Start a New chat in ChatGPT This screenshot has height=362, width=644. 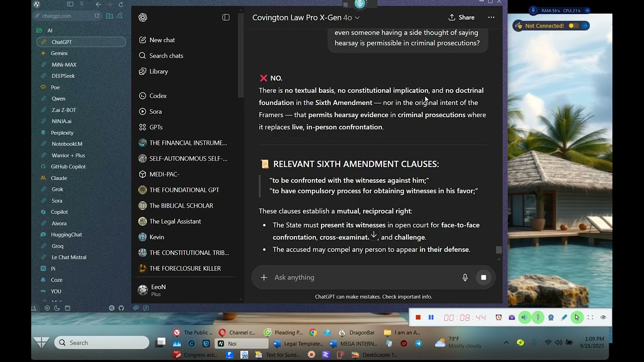(162, 40)
